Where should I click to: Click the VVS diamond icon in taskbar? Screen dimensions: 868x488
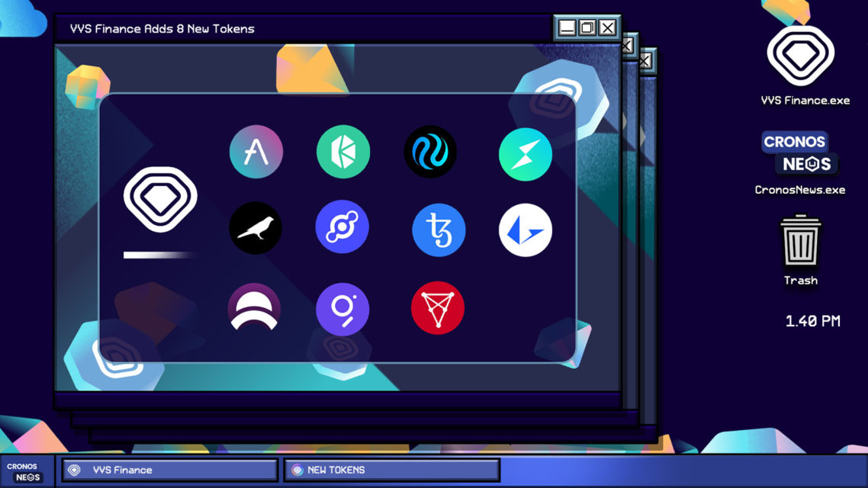click(x=74, y=470)
